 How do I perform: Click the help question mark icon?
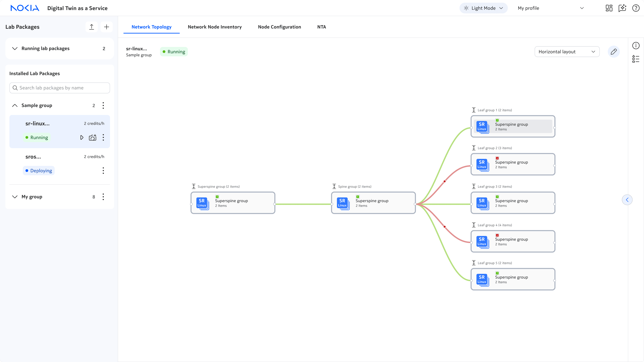point(636,8)
